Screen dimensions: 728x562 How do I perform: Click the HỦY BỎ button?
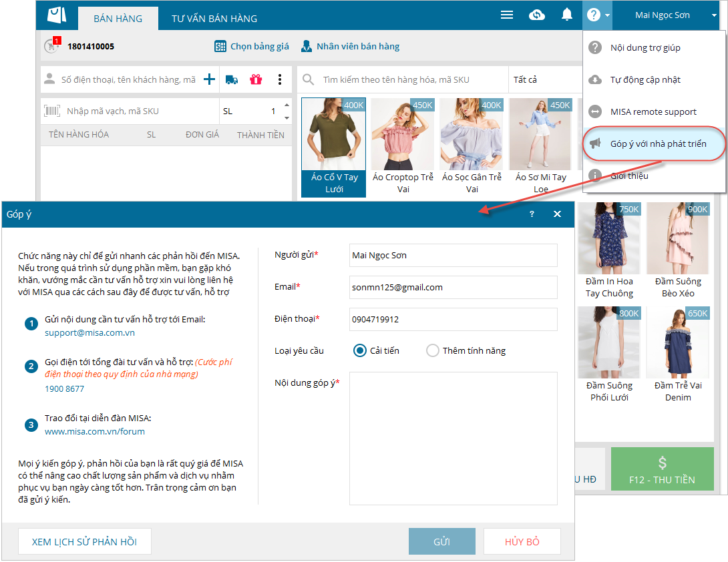tap(522, 541)
